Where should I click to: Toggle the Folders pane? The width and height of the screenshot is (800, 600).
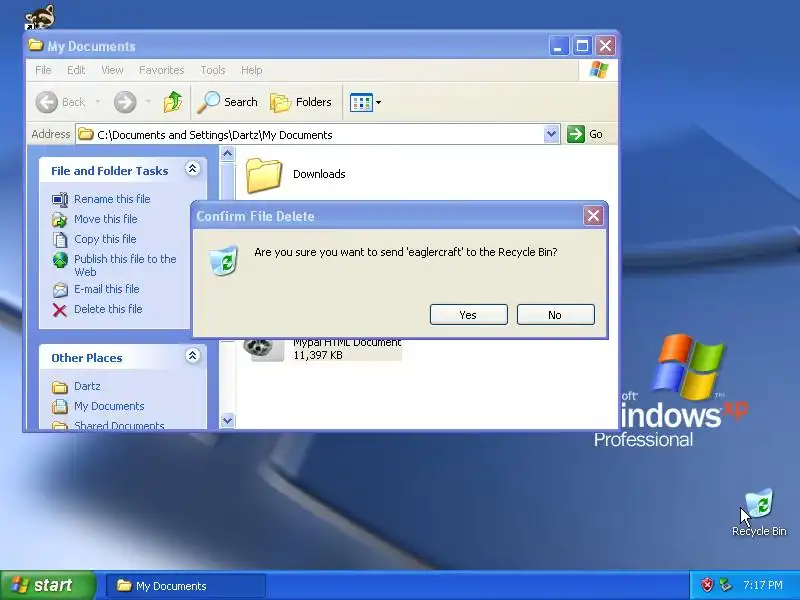click(x=301, y=102)
